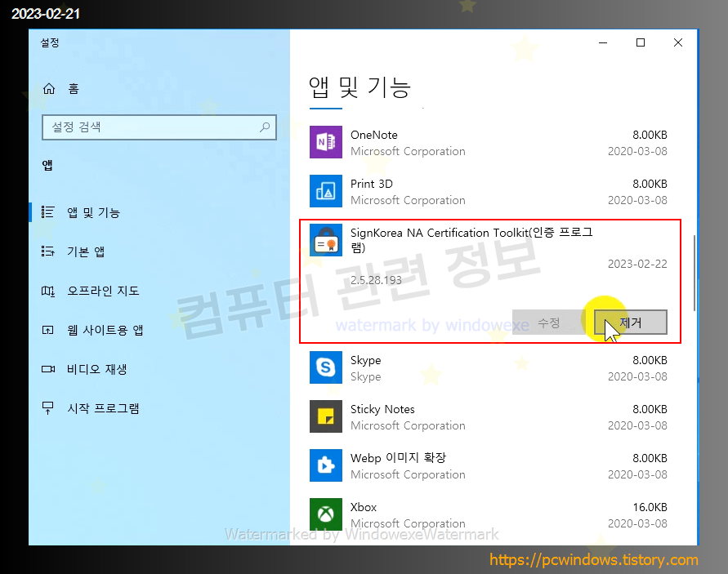Click the Apps & features list icon (앱 및 기능)

coord(48,212)
